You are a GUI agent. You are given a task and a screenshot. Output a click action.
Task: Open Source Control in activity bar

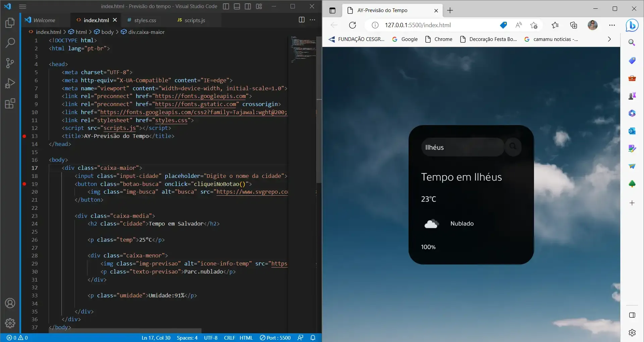click(10, 63)
